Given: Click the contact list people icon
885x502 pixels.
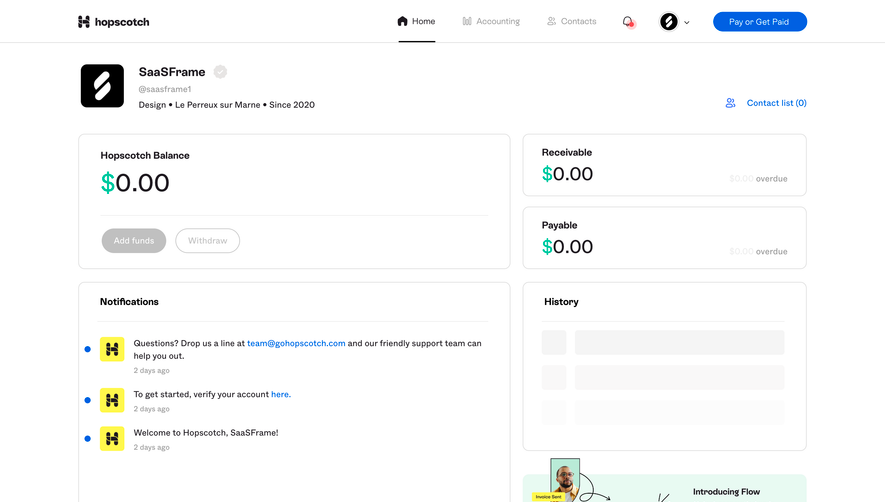Looking at the screenshot, I should [730, 103].
